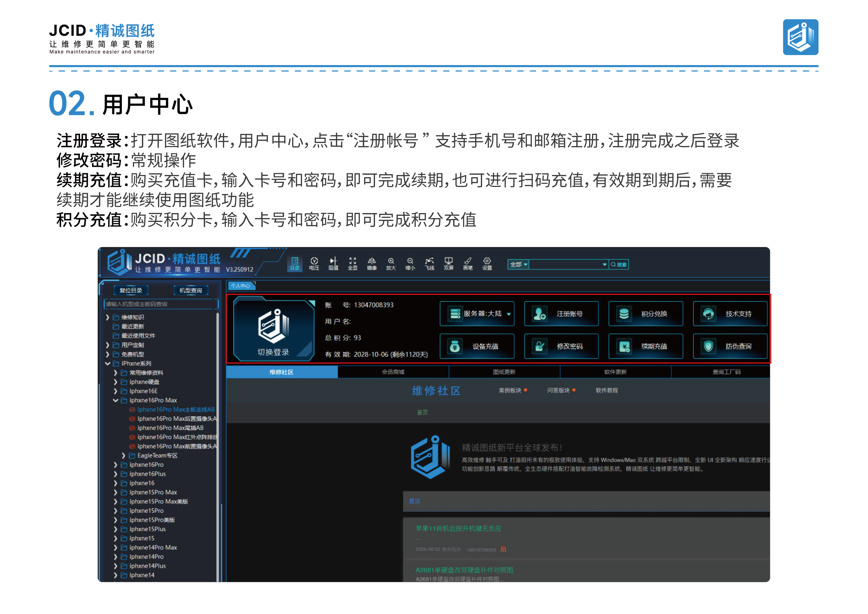The image size is (868, 614).
Task: Switch to the 会员商城 tab
Action: coord(393,372)
